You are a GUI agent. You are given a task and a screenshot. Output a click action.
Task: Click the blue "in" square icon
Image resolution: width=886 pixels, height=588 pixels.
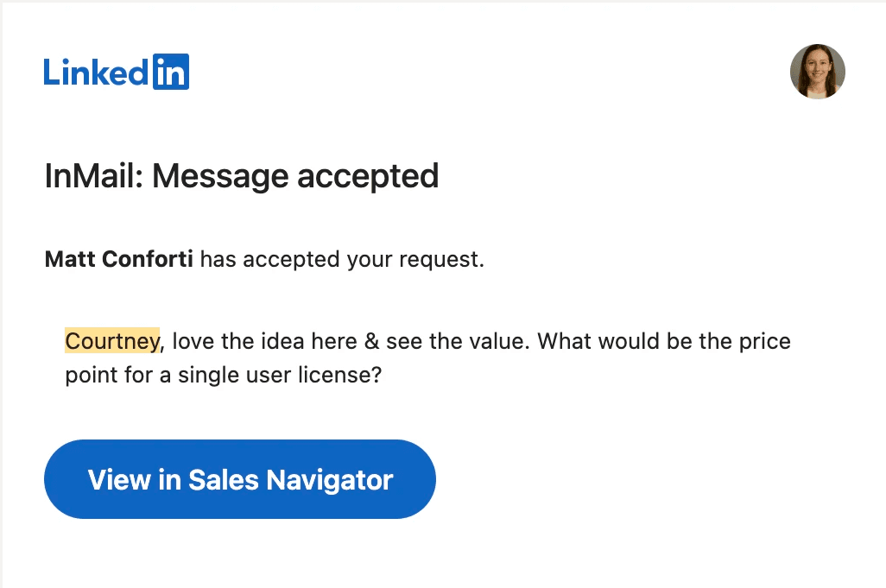tap(171, 73)
